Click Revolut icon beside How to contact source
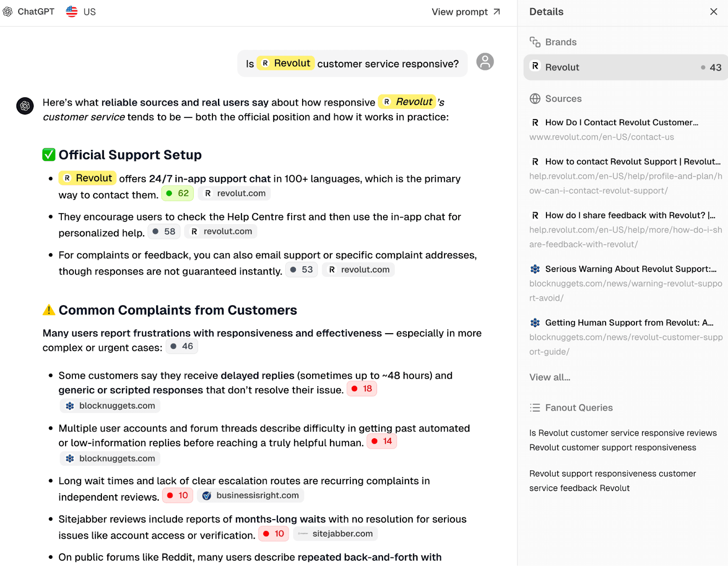728x566 pixels. coord(535,161)
